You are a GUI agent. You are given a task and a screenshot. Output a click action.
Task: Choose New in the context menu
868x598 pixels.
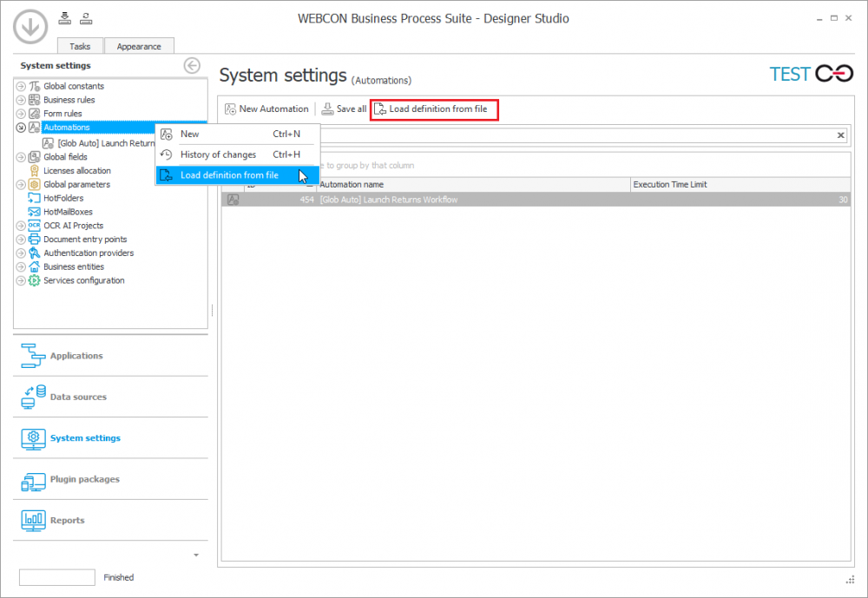click(x=237, y=134)
